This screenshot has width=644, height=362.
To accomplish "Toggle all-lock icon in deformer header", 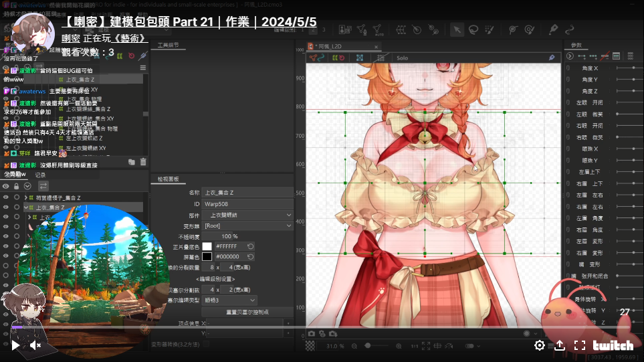I will pos(17,186).
